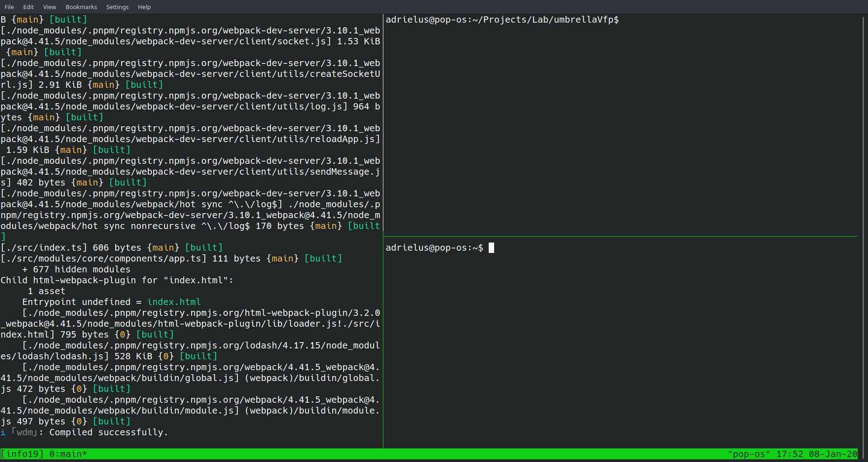Open the File menu
This screenshot has width=868, height=462.
pos(9,7)
